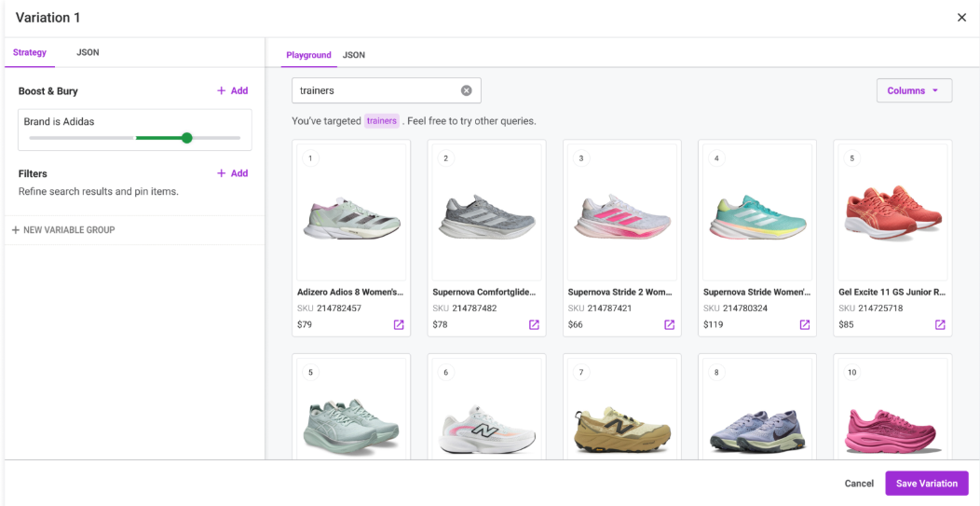Switch to the Strategy tab

coord(30,52)
